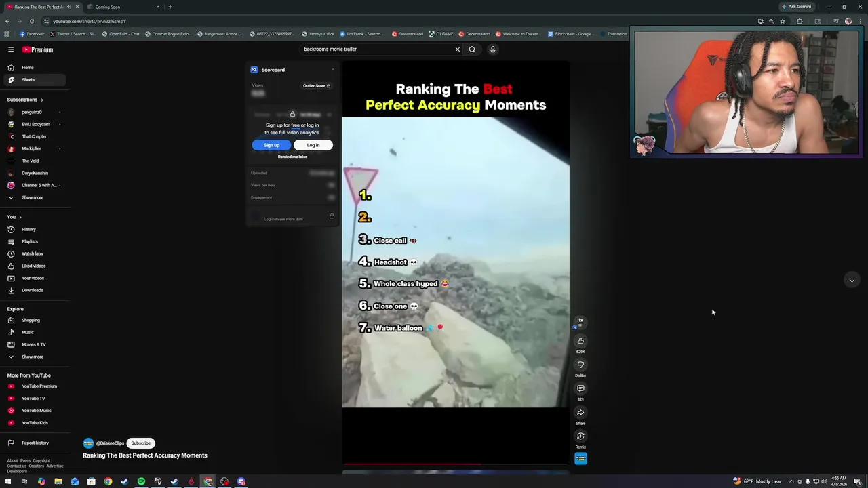Open YouTube Music link
This screenshot has width=868, height=488.
(33, 411)
